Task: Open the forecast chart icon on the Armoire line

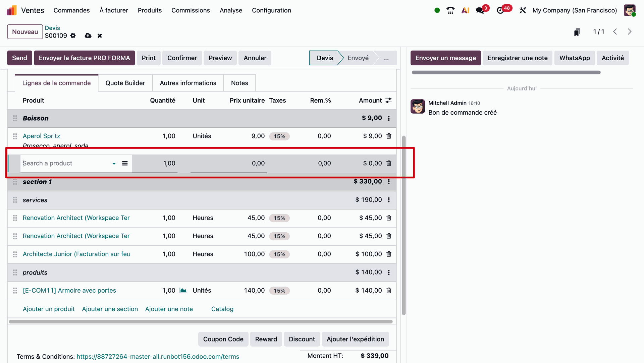Action: 183,291
